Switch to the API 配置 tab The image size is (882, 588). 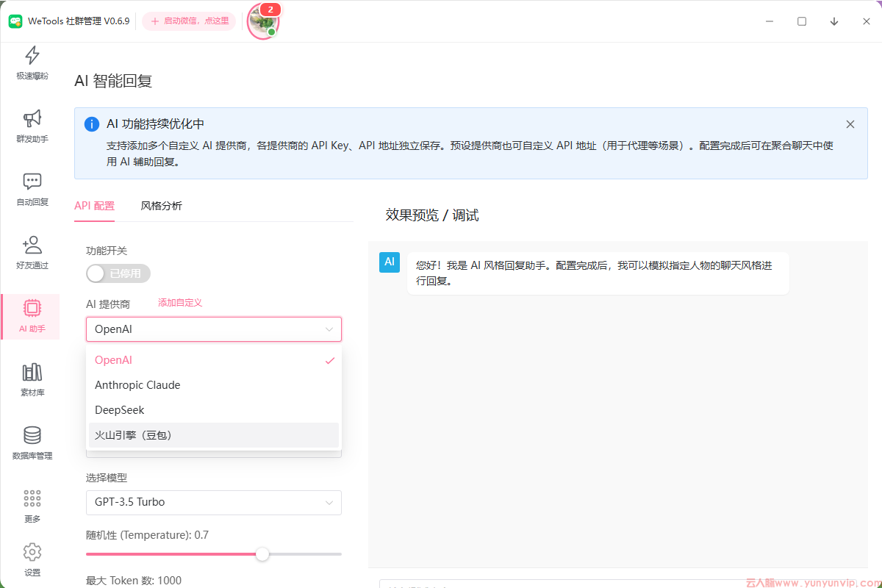(x=95, y=206)
